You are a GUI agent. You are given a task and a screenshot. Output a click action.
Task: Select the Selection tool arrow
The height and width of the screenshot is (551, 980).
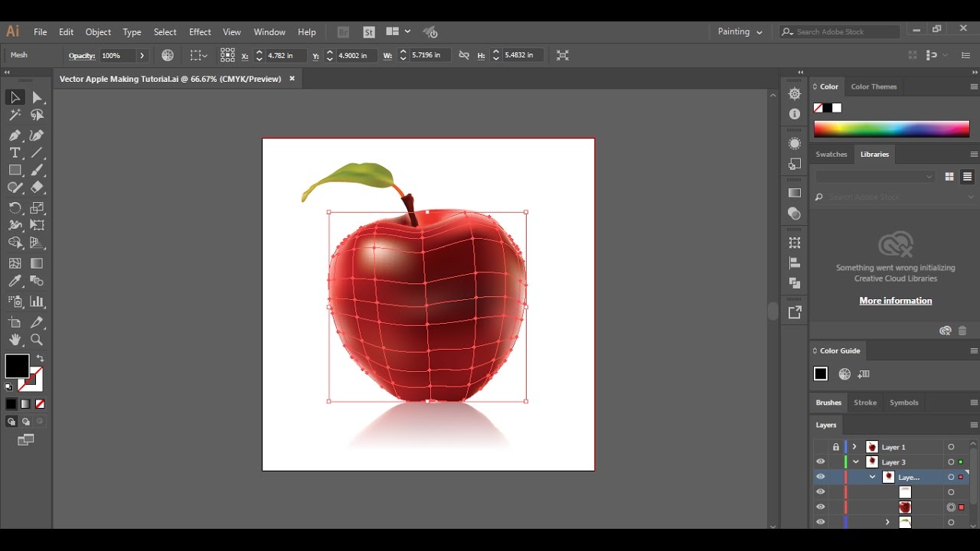click(x=15, y=97)
